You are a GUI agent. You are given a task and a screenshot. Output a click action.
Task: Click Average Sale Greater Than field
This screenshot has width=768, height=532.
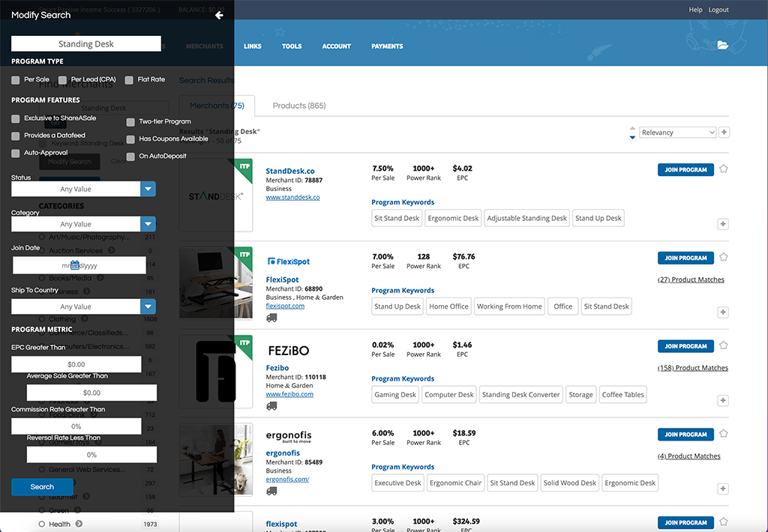91,393
